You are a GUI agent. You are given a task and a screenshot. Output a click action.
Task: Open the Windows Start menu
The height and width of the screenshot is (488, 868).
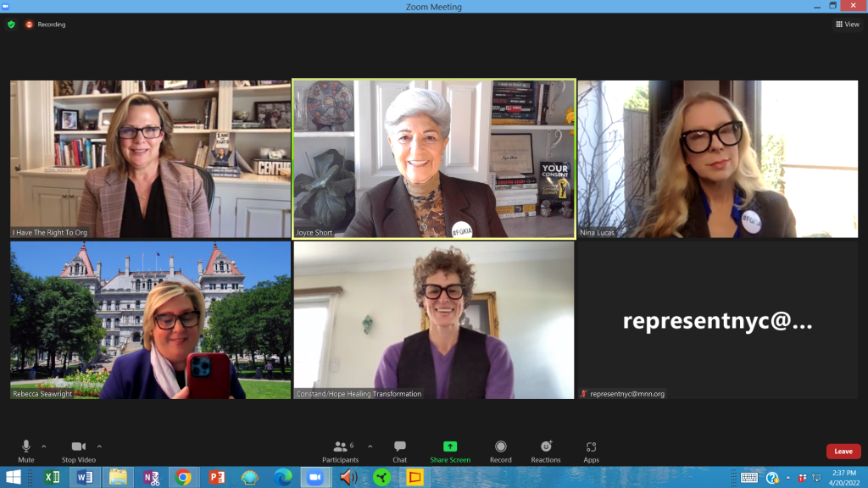pyautogui.click(x=14, y=477)
